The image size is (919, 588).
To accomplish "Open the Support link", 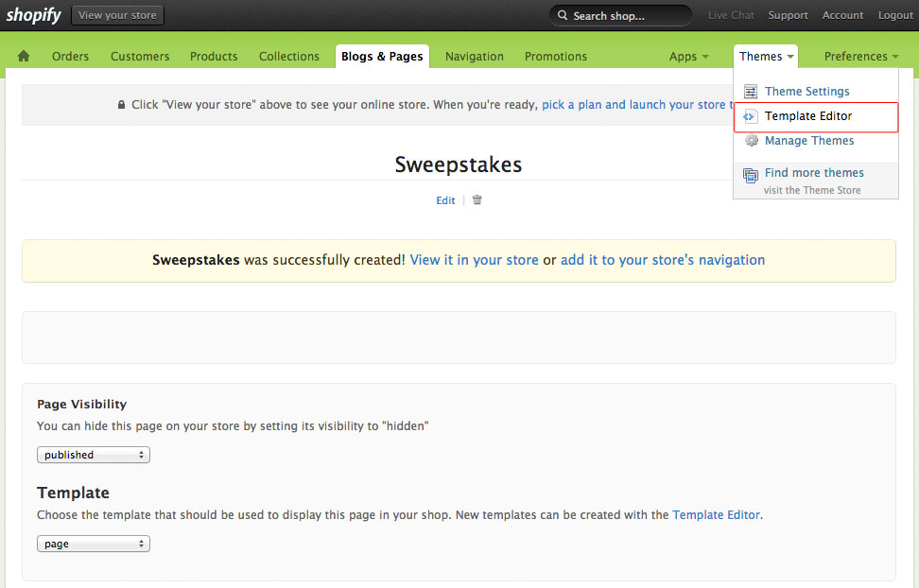I will pos(788,15).
